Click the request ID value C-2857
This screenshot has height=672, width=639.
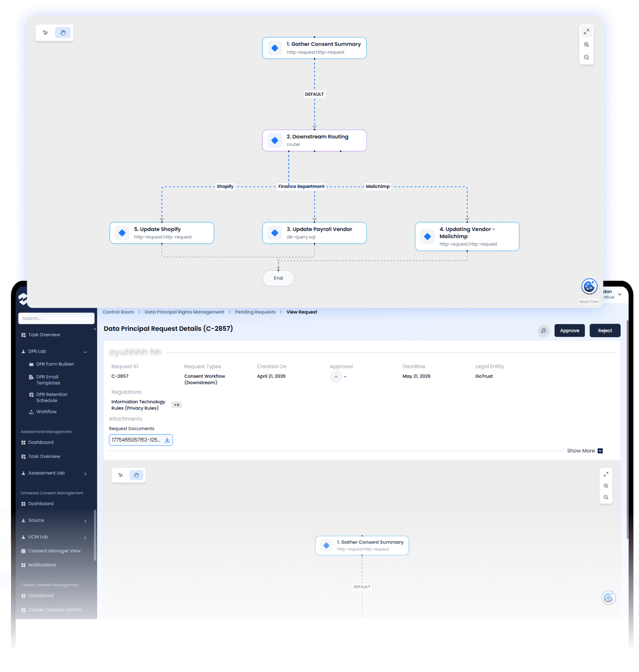[x=120, y=376]
